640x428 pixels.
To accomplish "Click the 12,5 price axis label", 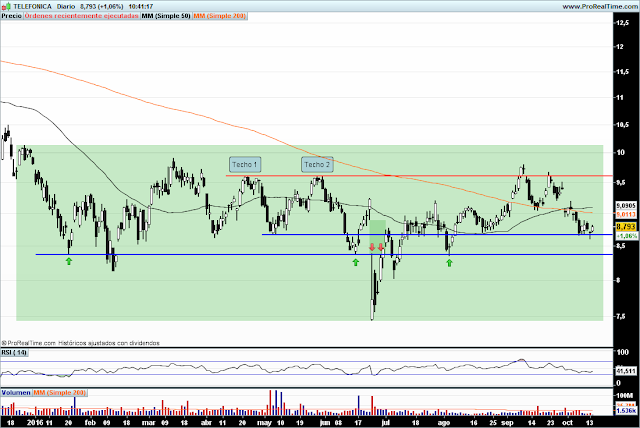I will click(622, 23).
